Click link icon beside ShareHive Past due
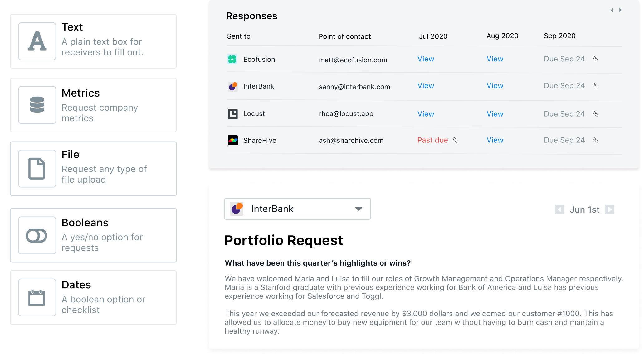The image size is (644, 356). (x=456, y=140)
